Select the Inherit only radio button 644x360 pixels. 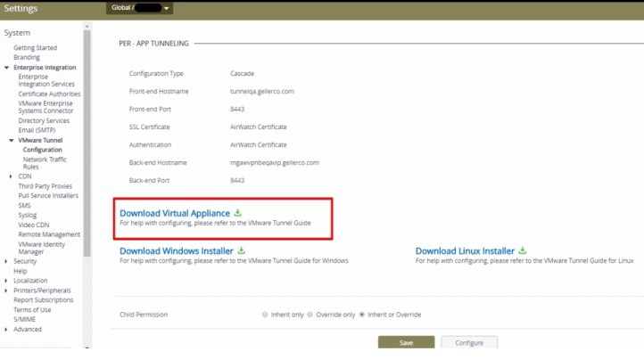[265, 315]
